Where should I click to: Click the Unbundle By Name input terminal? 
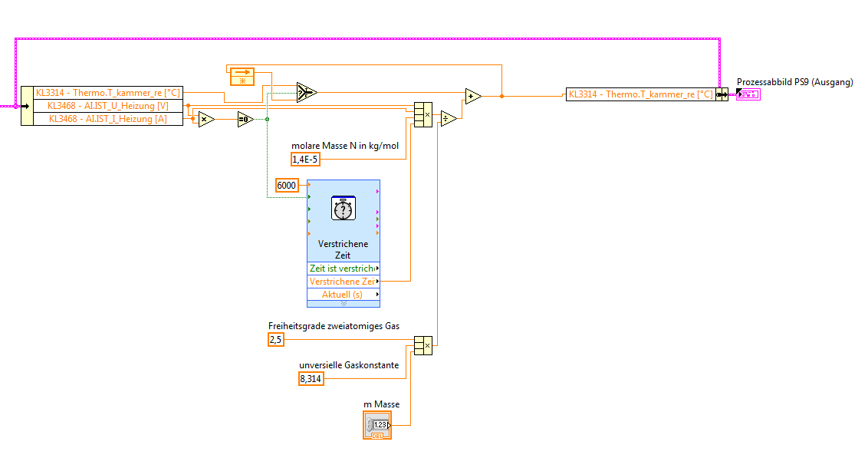(27, 106)
